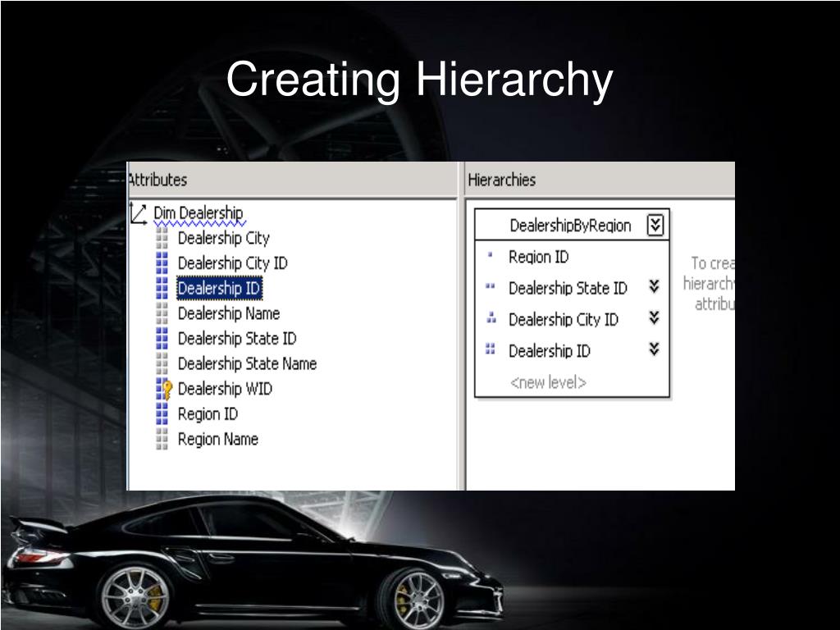This screenshot has height=630, width=840.
Task: Click the level icon beside Region ID in hierarchy
Action: [490, 256]
